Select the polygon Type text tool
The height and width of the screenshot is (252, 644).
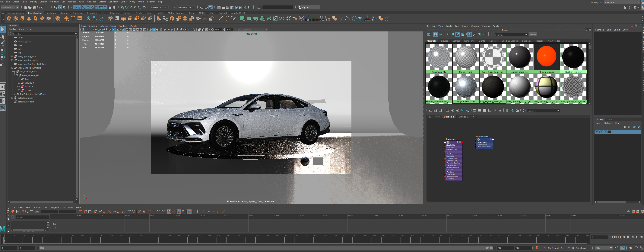tap(73, 18)
